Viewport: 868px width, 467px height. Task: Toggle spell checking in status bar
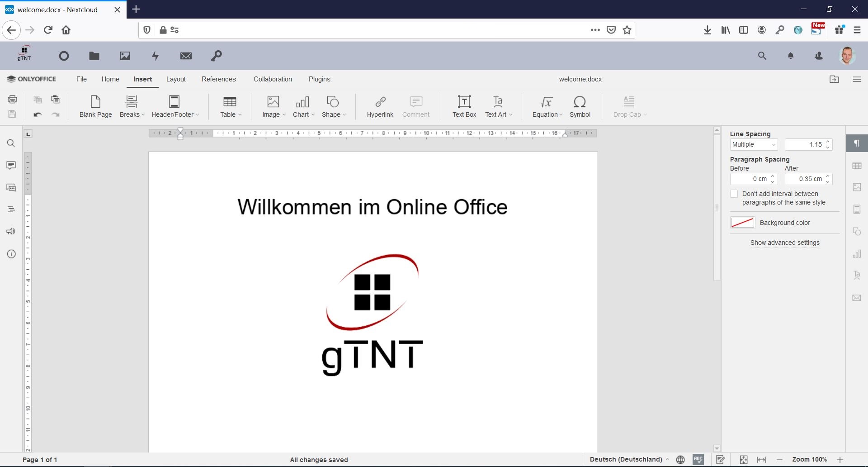point(698,459)
